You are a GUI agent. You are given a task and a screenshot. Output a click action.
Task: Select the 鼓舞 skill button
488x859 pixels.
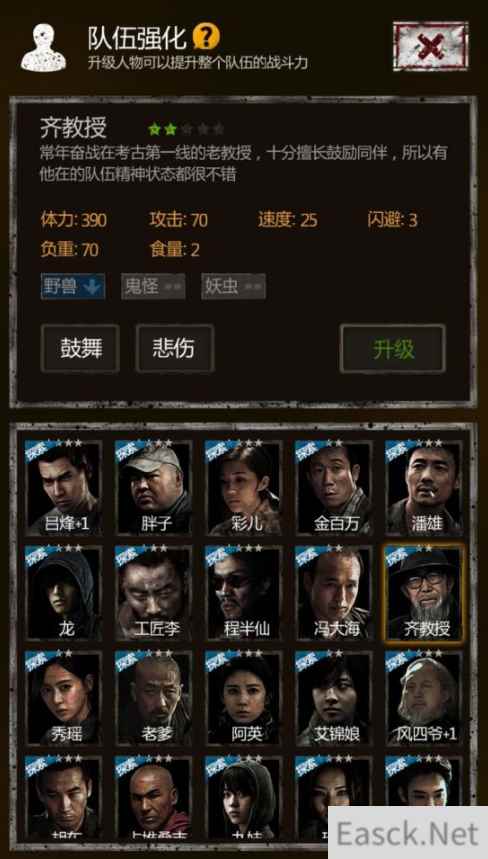[x=80, y=348]
